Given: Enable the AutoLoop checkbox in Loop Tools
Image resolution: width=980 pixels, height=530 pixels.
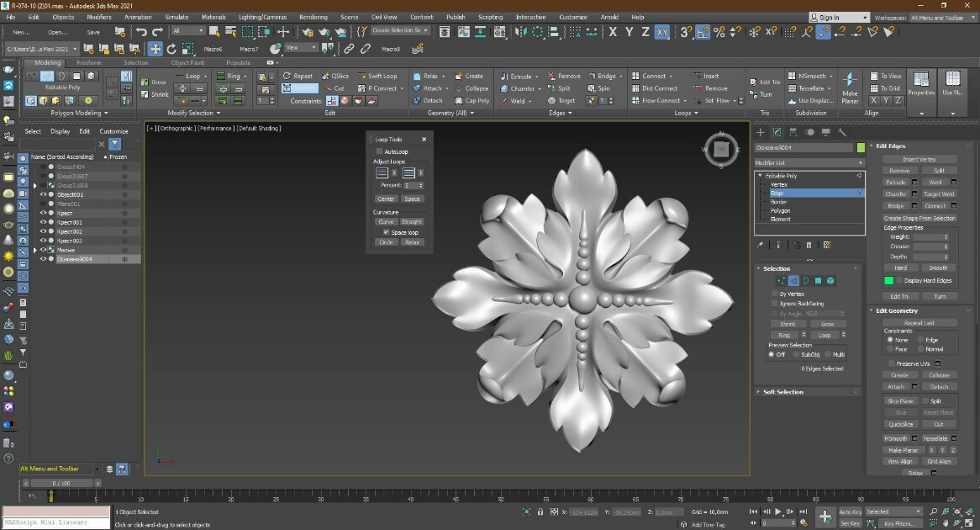Looking at the screenshot, I should (379, 151).
